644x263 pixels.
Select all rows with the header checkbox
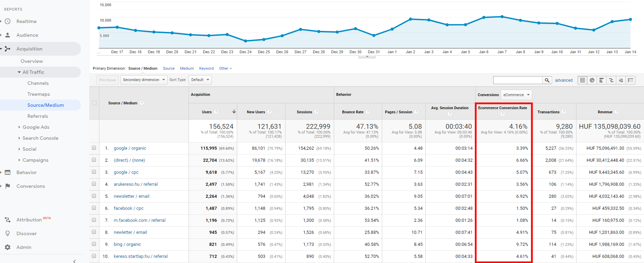pyautogui.click(x=95, y=103)
